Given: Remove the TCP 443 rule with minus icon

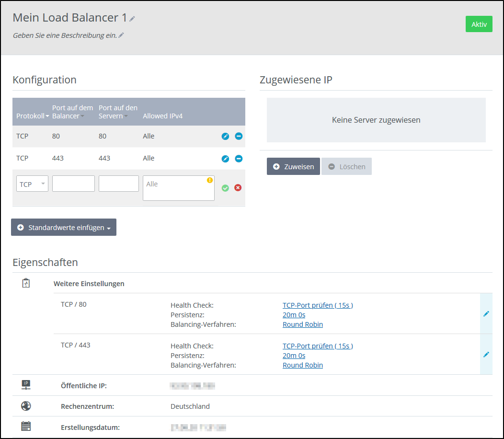Looking at the screenshot, I should click(x=238, y=159).
